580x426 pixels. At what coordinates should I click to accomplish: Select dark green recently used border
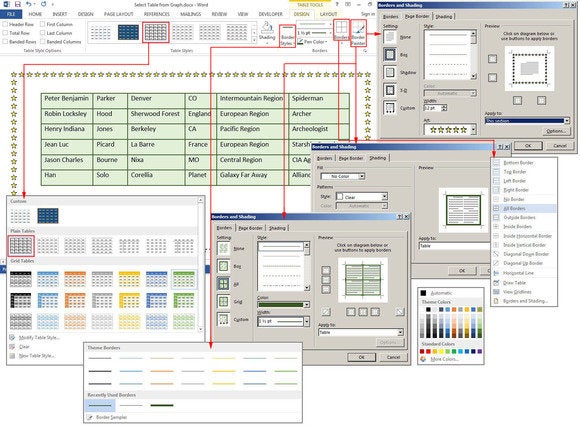click(x=162, y=405)
